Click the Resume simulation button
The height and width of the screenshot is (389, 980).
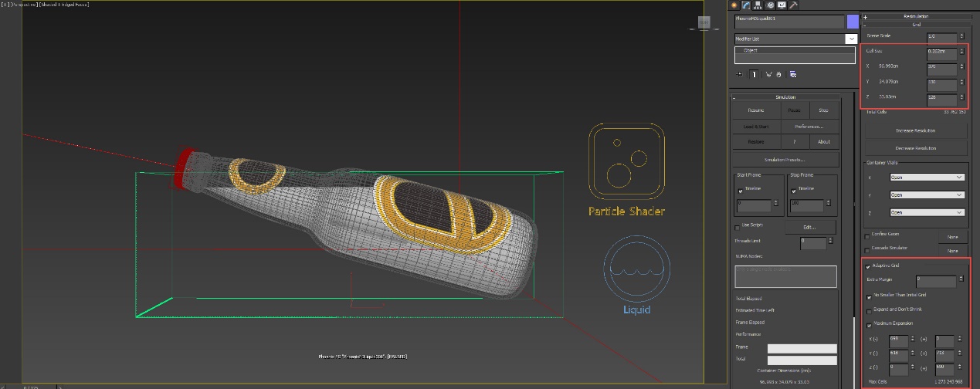[756, 110]
